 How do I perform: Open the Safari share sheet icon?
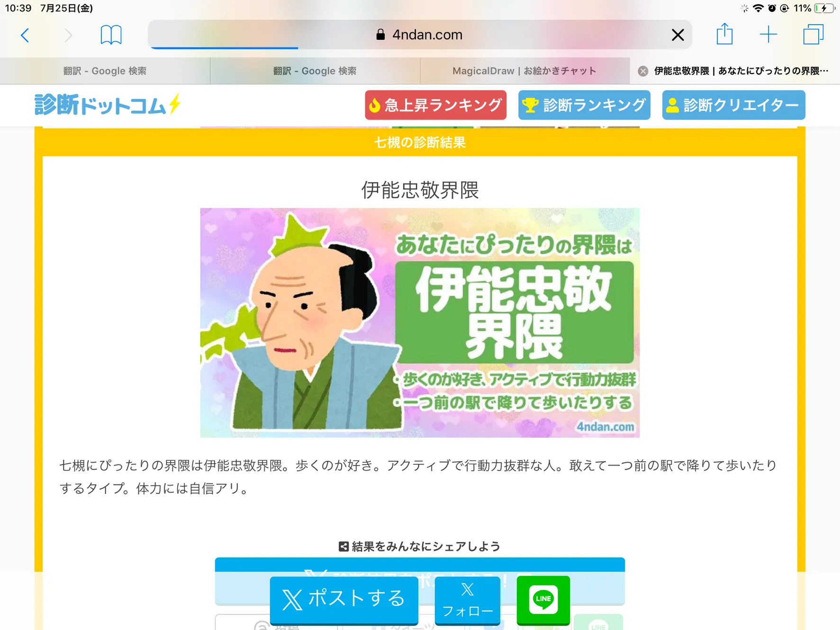coord(724,34)
